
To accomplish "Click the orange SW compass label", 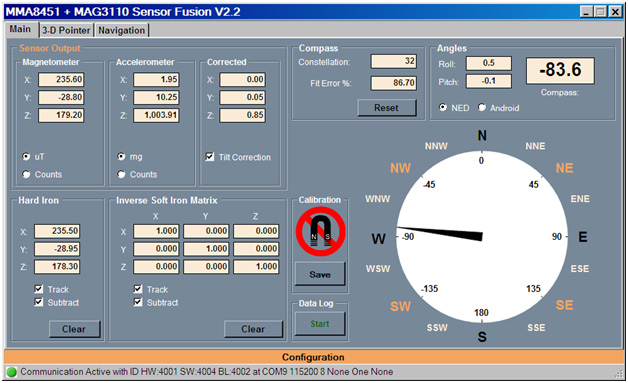I will pyautogui.click(x=401, y=306).
